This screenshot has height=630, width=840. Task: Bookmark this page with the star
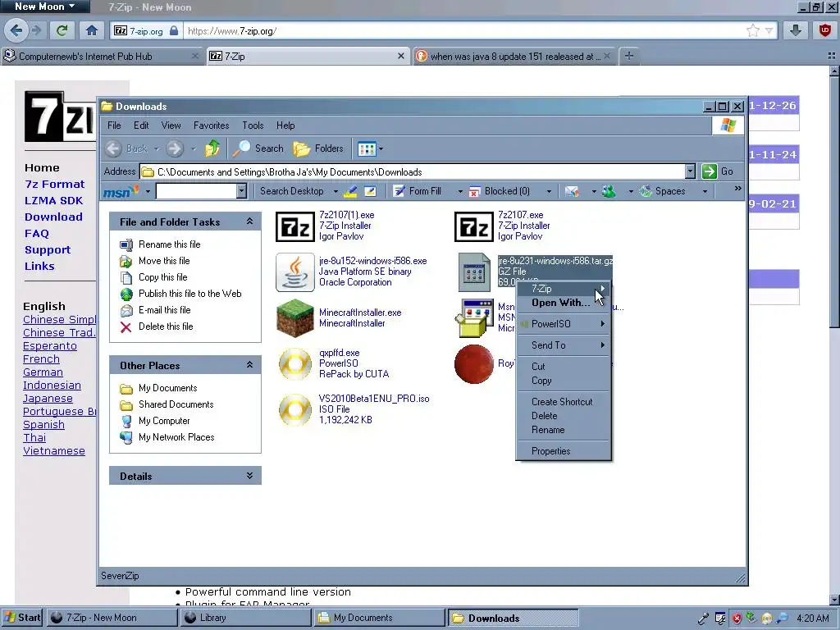(x=753, y=30)
